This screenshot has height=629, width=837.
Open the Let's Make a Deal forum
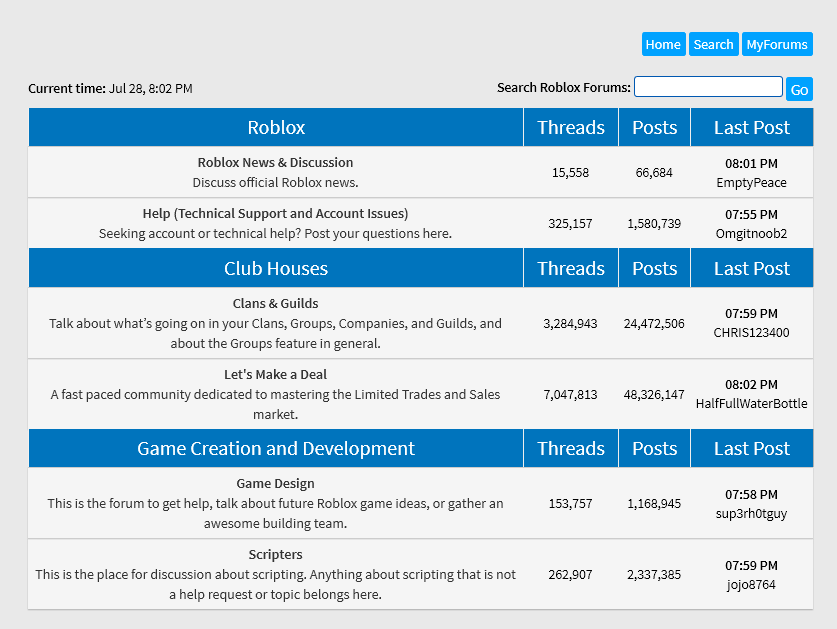[275, 374]
